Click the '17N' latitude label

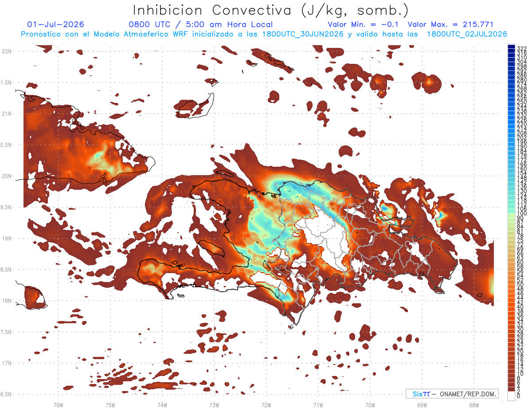(7, 363)
